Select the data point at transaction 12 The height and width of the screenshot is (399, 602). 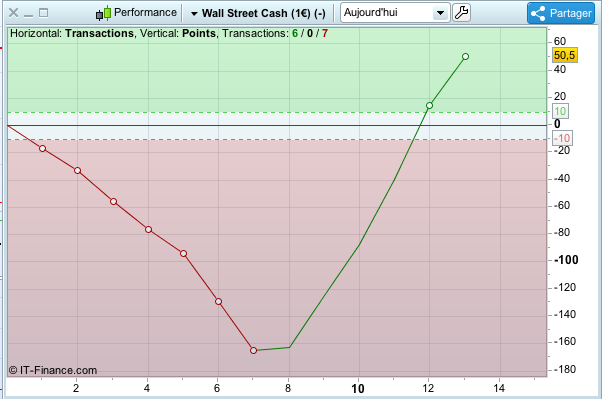(x=429, y=105)
